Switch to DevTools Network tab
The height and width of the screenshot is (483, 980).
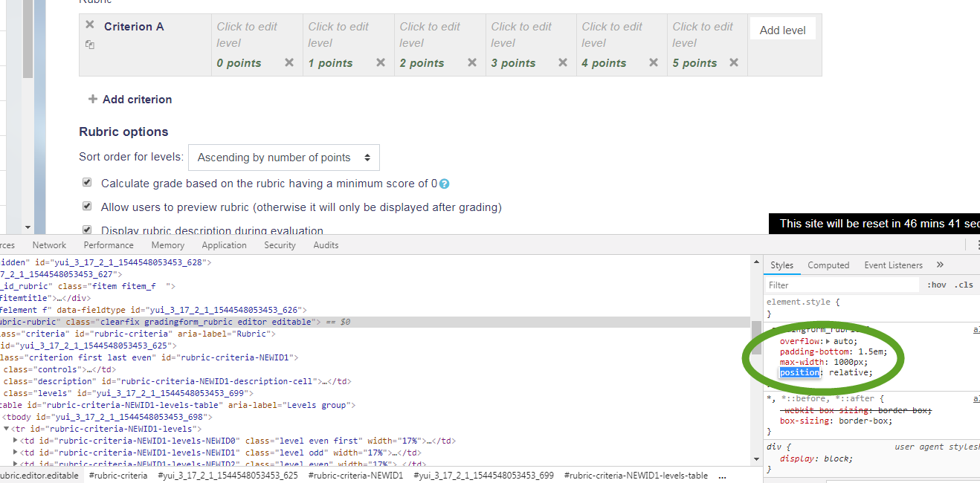click(x=49, y=245)
